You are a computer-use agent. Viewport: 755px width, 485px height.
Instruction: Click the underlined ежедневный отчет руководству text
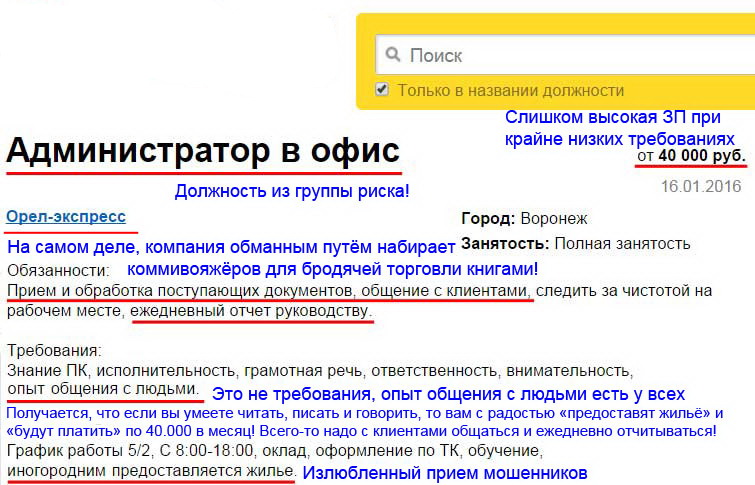click(x=251, y=312)
